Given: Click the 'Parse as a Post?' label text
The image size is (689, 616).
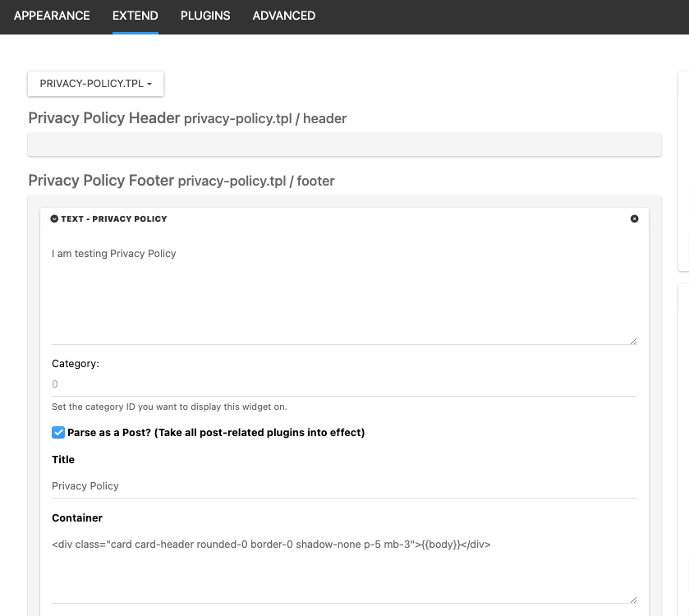Looking at the screenshot, I should (x=216, y=432).
